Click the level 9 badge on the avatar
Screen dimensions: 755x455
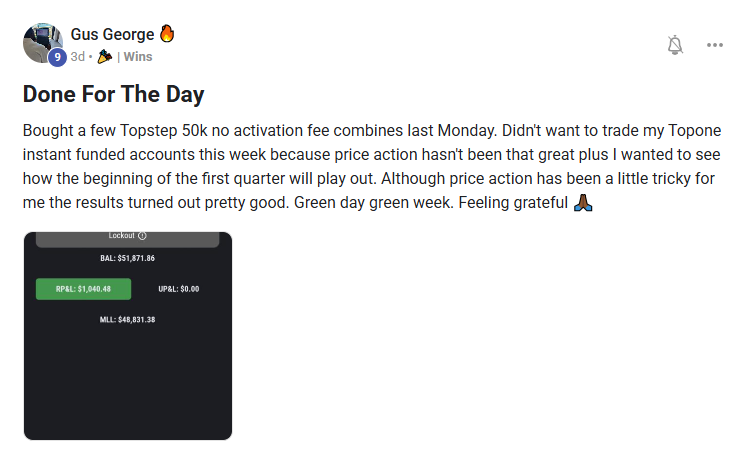[x=57, y=57]
